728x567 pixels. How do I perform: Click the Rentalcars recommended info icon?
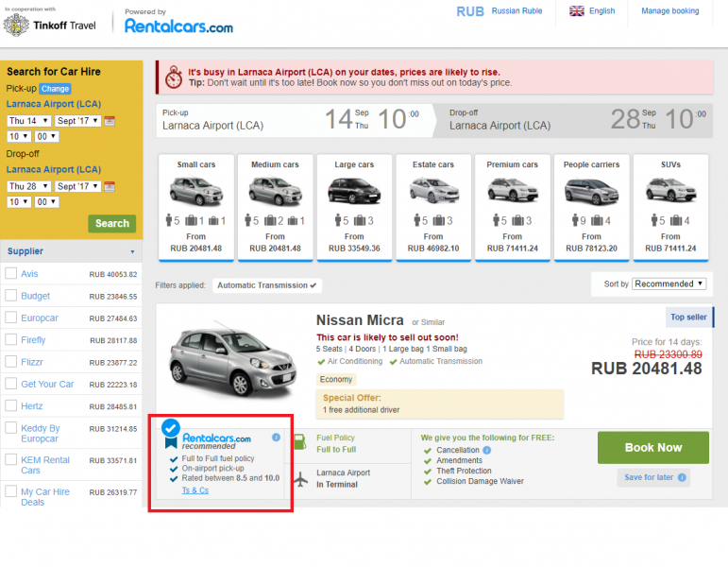pyautogui.click(x=276, y=438)
